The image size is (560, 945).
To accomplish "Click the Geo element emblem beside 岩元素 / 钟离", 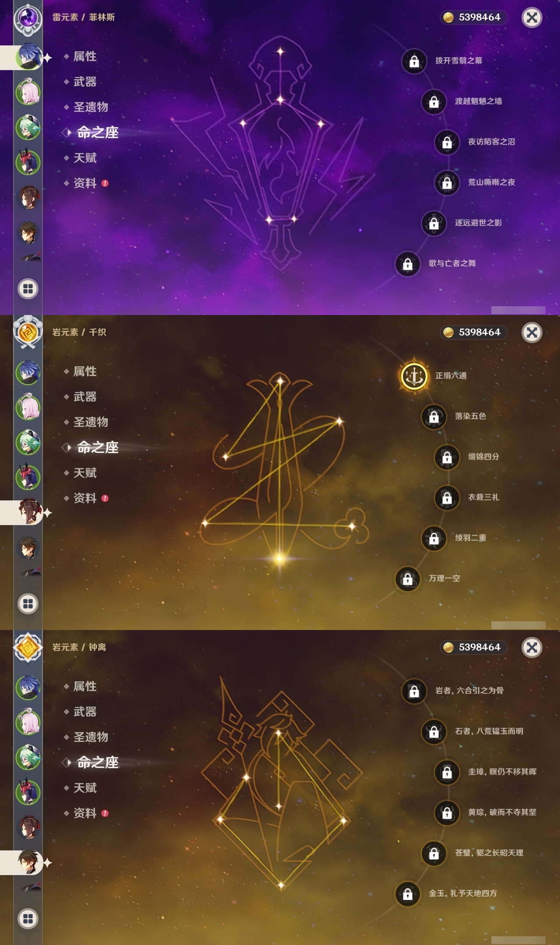I will 28,648.
